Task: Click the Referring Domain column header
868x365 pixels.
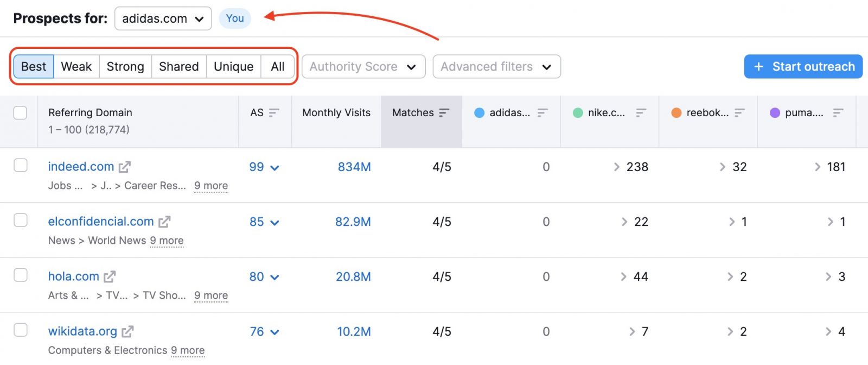Action: tap(90, 112)
